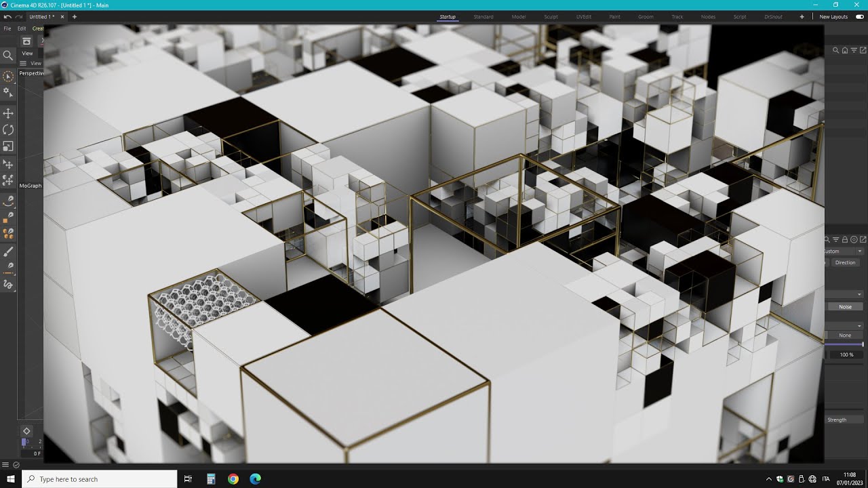Image resolution: width=868 pixels, height=488 pixels.
Task: Click the orange spheres paint tool icon
Action: [8, 233]
